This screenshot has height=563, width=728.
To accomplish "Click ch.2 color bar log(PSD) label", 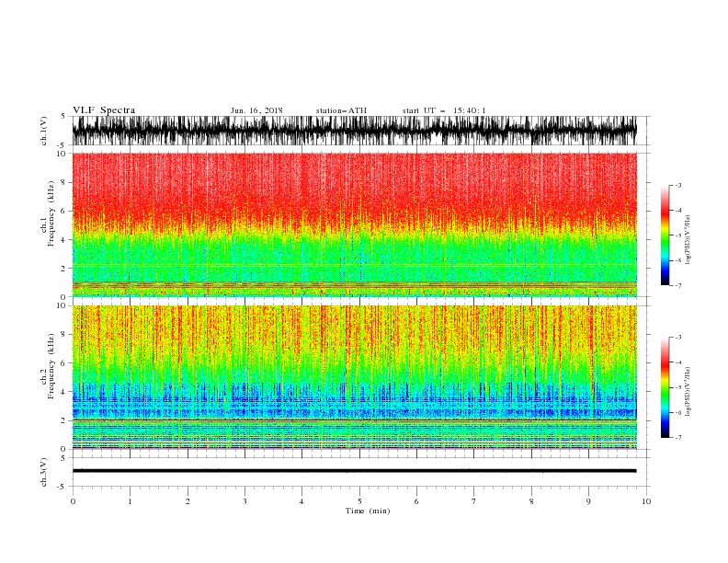I will pyautogui.click(x=688, y=391).
